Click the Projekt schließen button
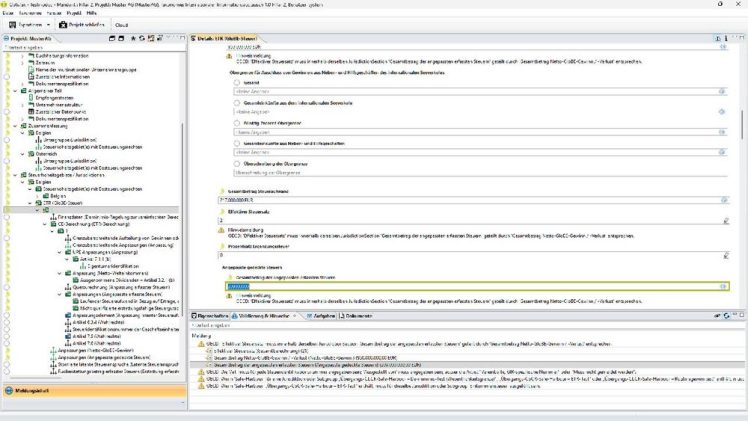The image size is (748, 421). coord(82,25)
